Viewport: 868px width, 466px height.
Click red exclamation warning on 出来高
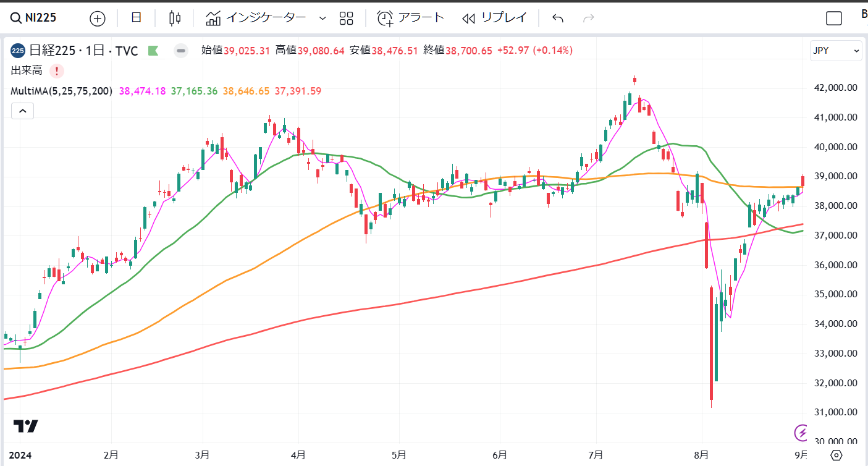(56, 70)
